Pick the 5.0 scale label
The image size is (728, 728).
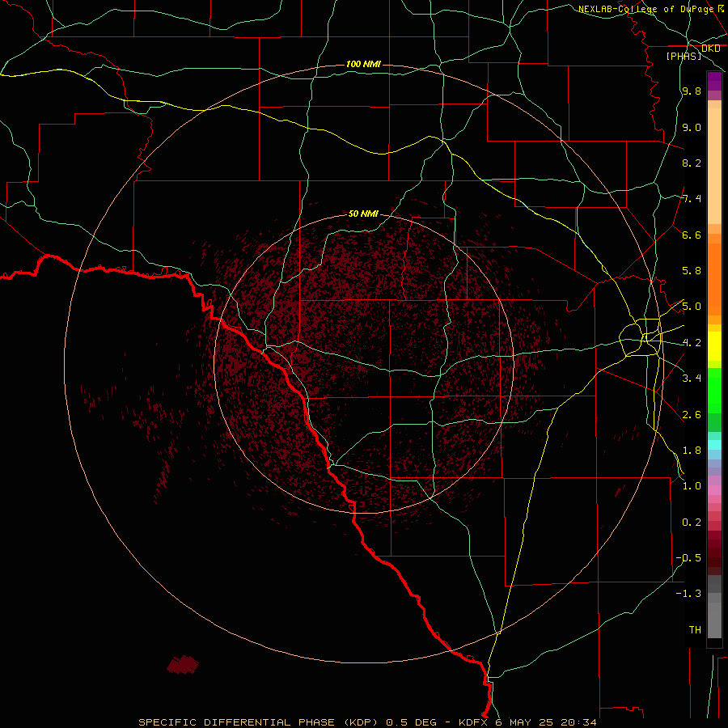pyautogui.click(x=692, y=307)
